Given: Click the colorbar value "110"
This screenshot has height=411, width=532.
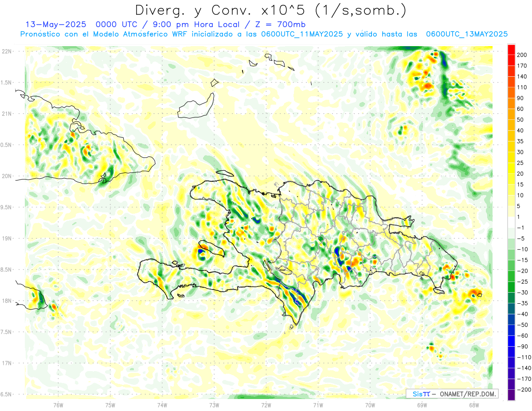Looking at the screenshot, I should tap(522, 87).
